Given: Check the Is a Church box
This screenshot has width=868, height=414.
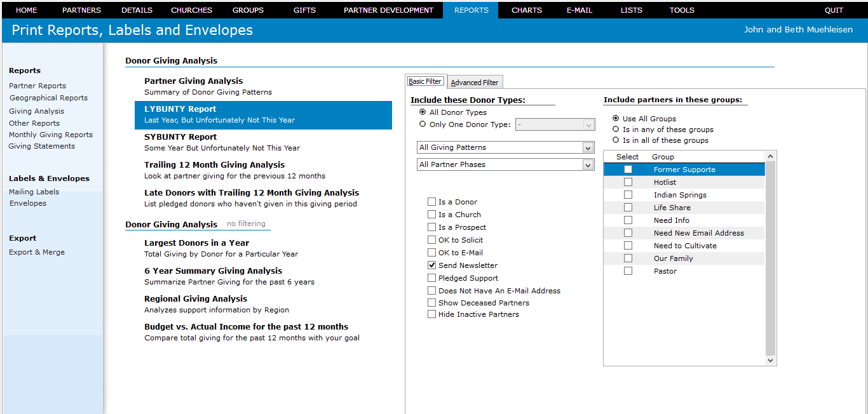Looking at the screenshot, I should 432,215.
